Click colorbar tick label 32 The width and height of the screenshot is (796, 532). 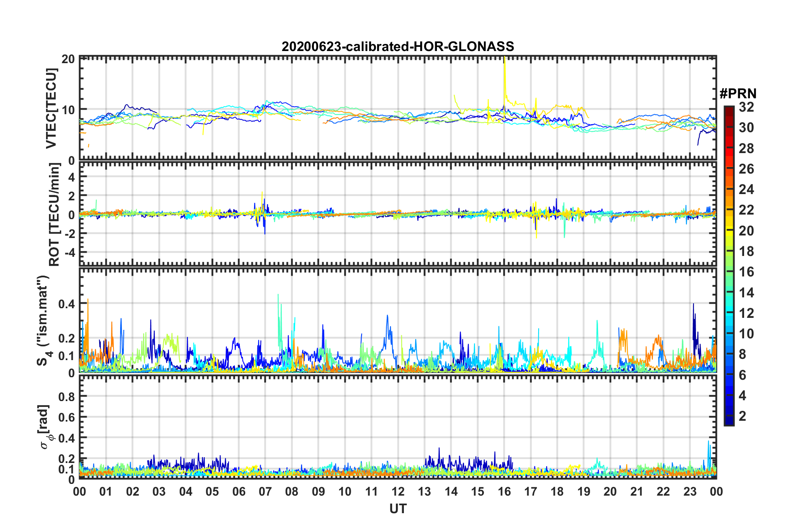click(x=746, y=107)
